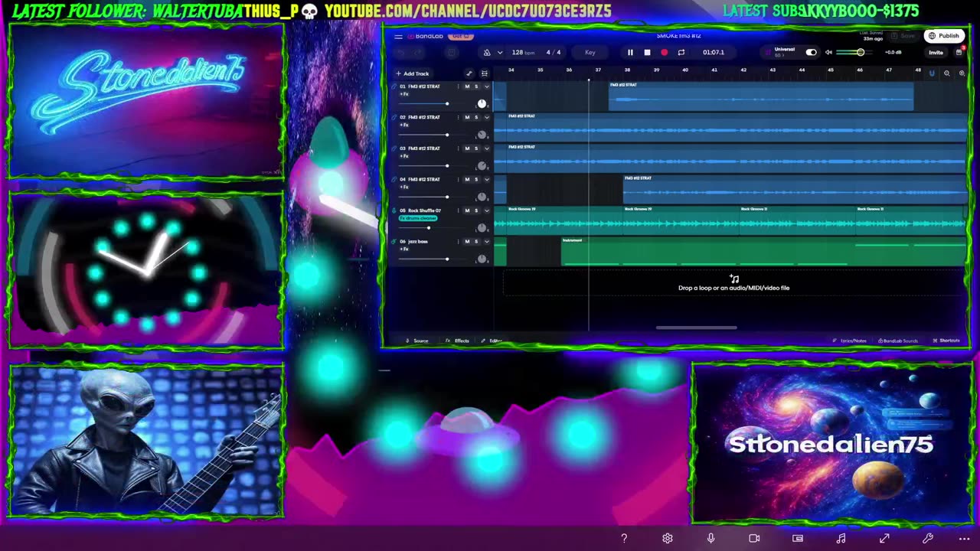Screen dimensions: 980x551
Task: Expand track 02 with its chevron
Action: pyautogui.click(x=486, y=117)
